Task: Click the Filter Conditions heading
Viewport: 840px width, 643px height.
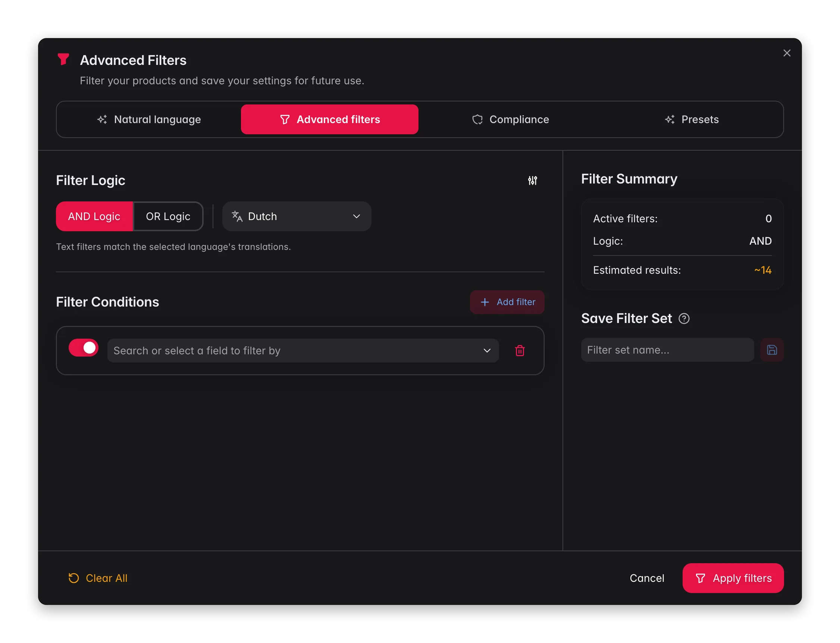Action: [x=107, y=302]
